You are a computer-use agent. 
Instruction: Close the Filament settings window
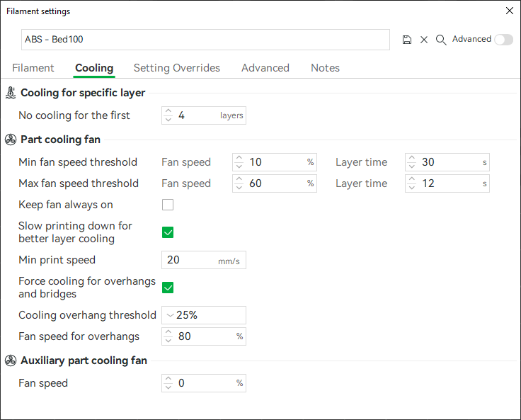[x=509, y=11]
